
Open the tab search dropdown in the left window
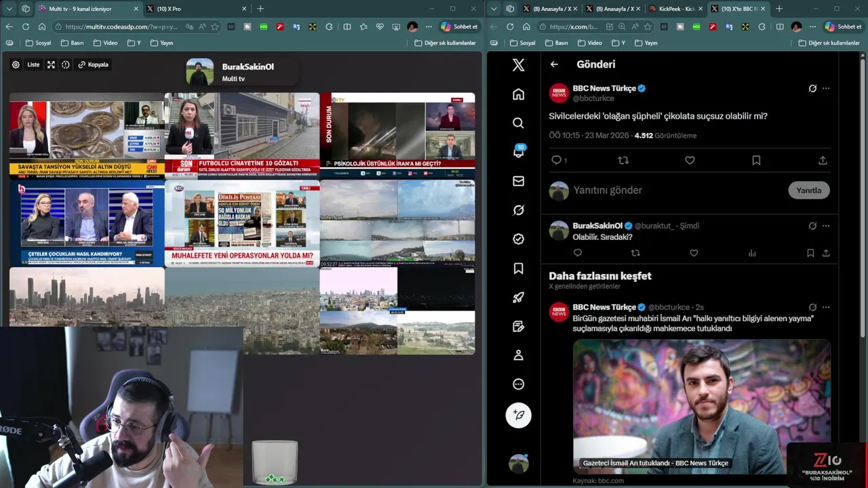(9, 9)
